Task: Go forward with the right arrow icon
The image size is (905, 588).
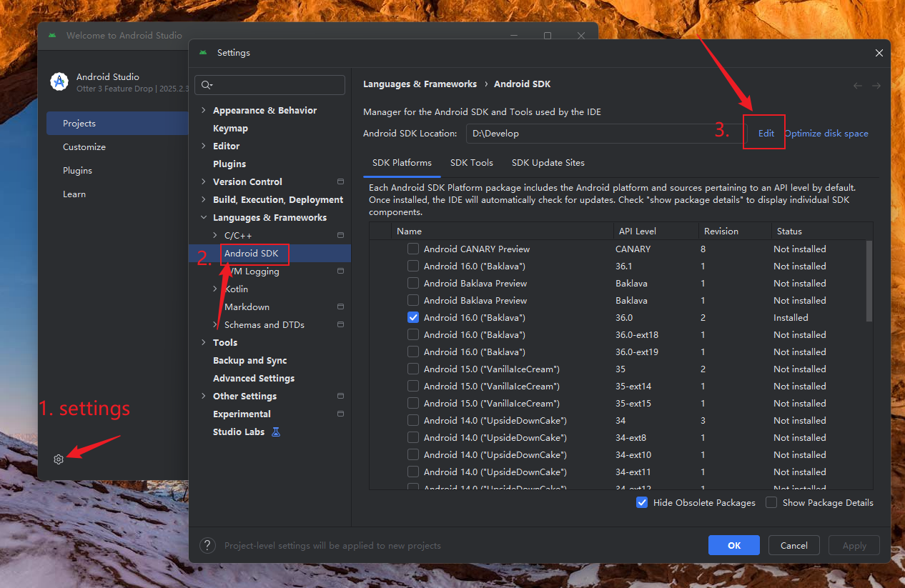Action: pyautogui.click(x=876, y=85)
